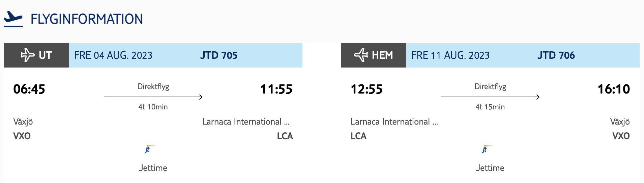
Task: Click the outbound departure time 06:45
Action: (29, 89)
